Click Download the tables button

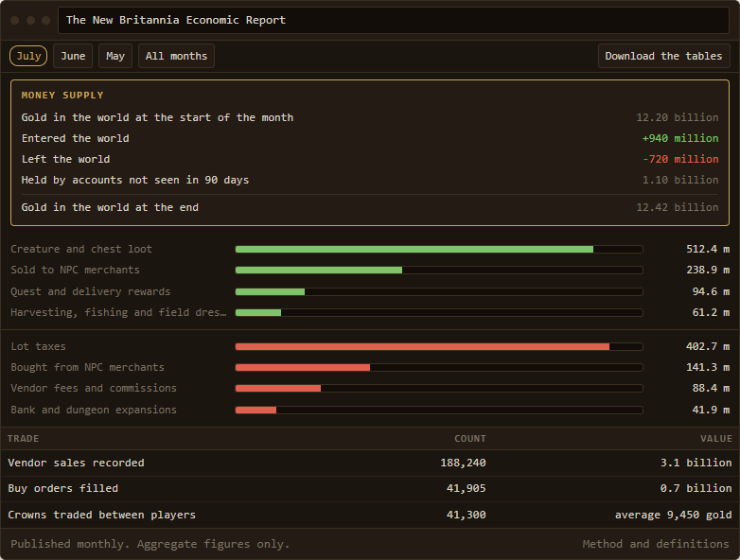coord(663,56)
